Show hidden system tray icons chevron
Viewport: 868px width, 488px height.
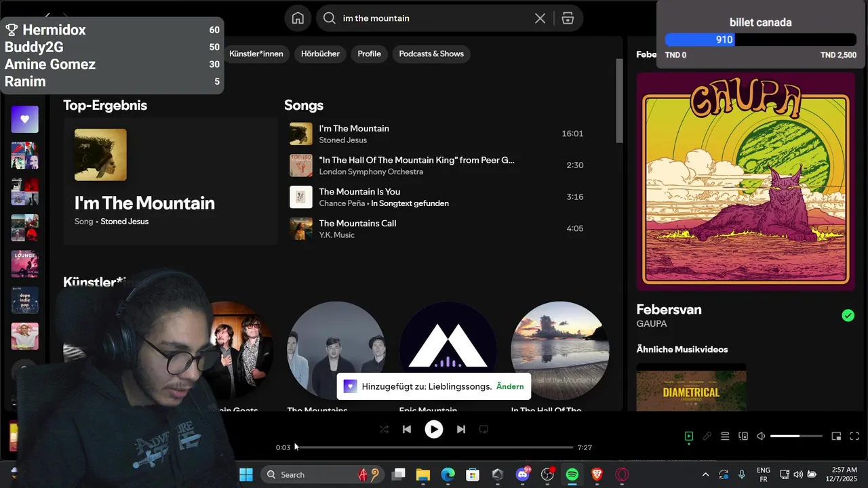tap(705, 474)
